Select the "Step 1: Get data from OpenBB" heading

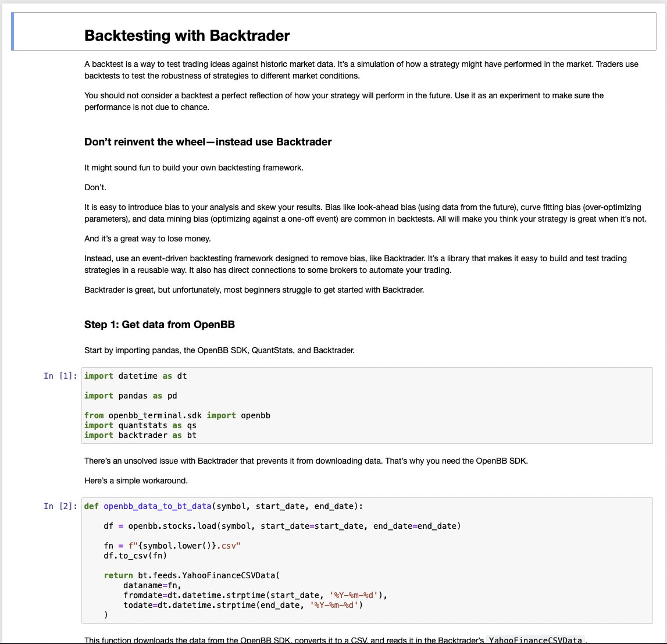(160, 325)
